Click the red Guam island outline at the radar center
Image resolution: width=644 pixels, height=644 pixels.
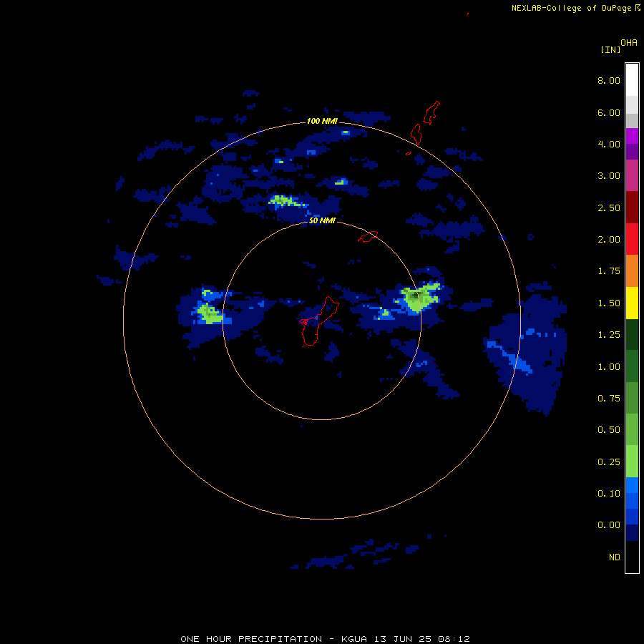[318, 321]
